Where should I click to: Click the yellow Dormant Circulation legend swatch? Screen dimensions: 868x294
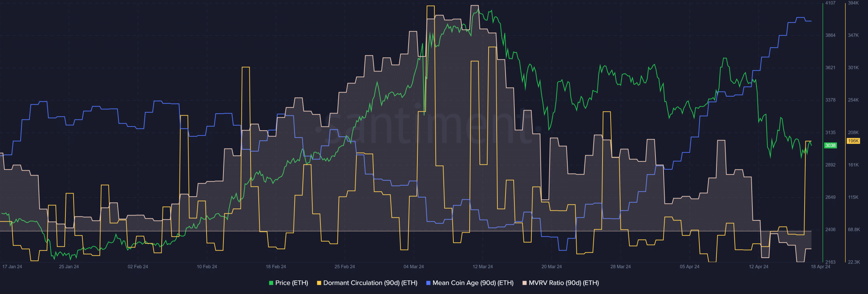point(319,283)
